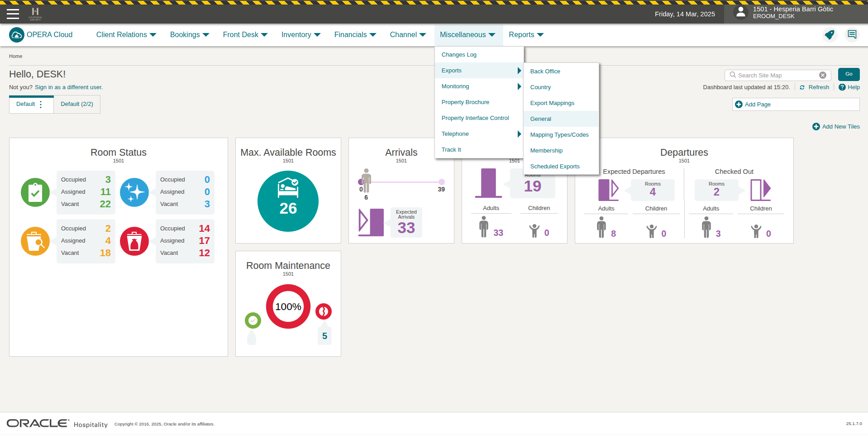Screen dimensions: 868x435
Task: Click the user profile avatar icon
Action: 740,12
